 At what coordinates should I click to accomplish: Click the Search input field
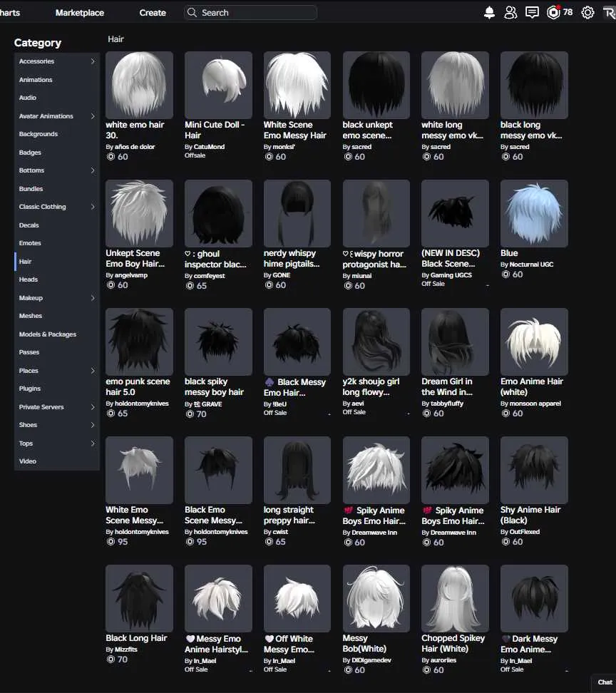(250, 12)
